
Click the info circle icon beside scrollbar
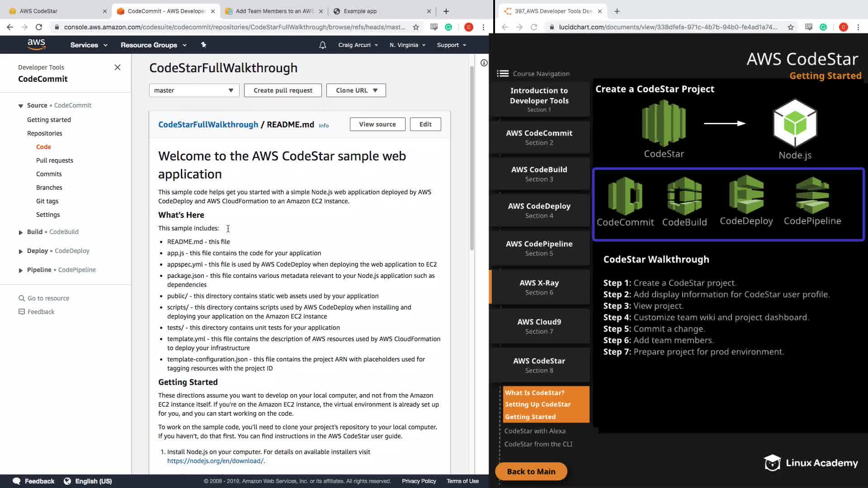[x=484, y=63]
